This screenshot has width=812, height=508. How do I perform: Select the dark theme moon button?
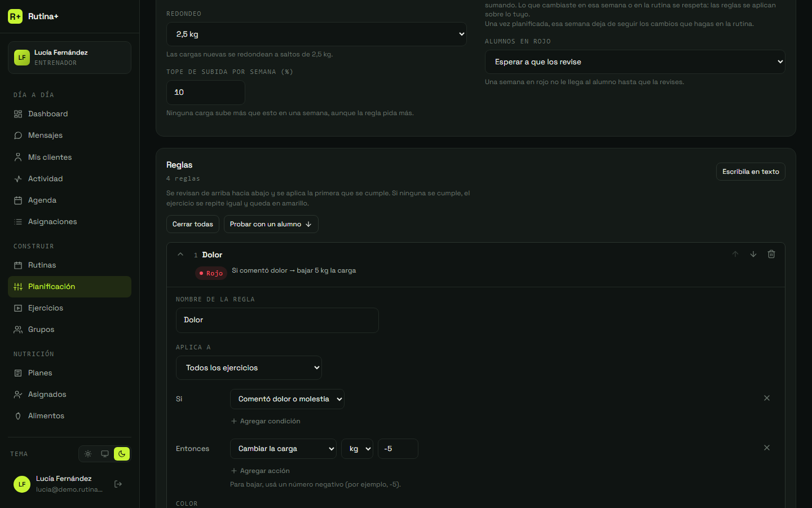point(122,454)
